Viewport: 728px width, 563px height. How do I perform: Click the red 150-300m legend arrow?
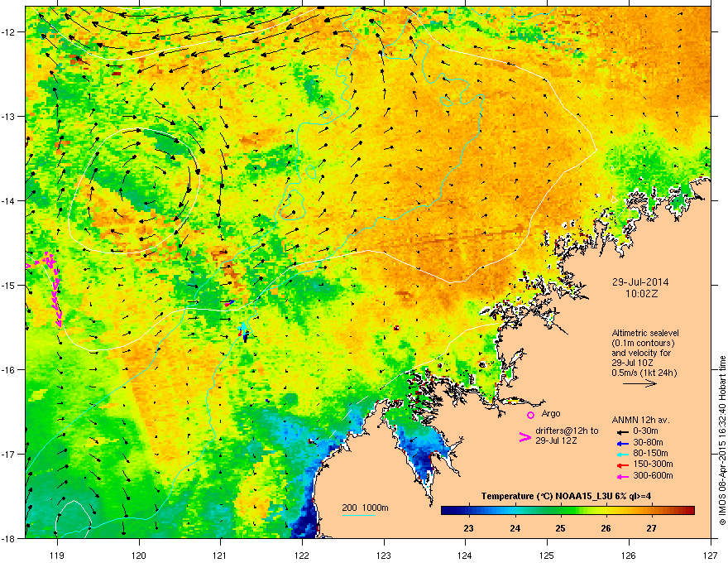622,465
